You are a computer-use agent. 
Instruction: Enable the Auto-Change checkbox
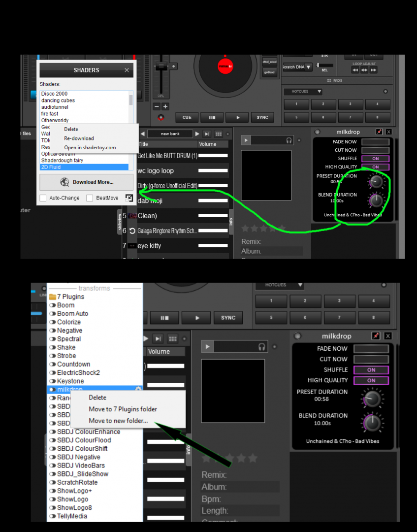pyautogui.click(x=43, y=198)
